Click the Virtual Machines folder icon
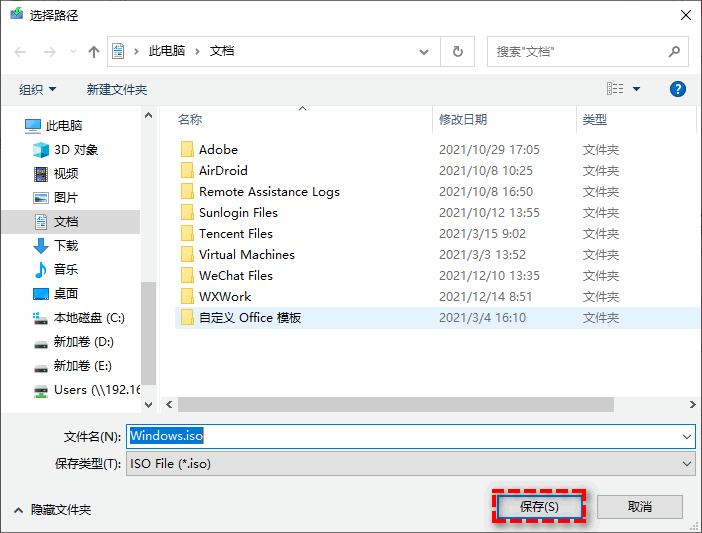Image resolution: width=702 pixels, height=533 pixels. [x=187, y=254]
